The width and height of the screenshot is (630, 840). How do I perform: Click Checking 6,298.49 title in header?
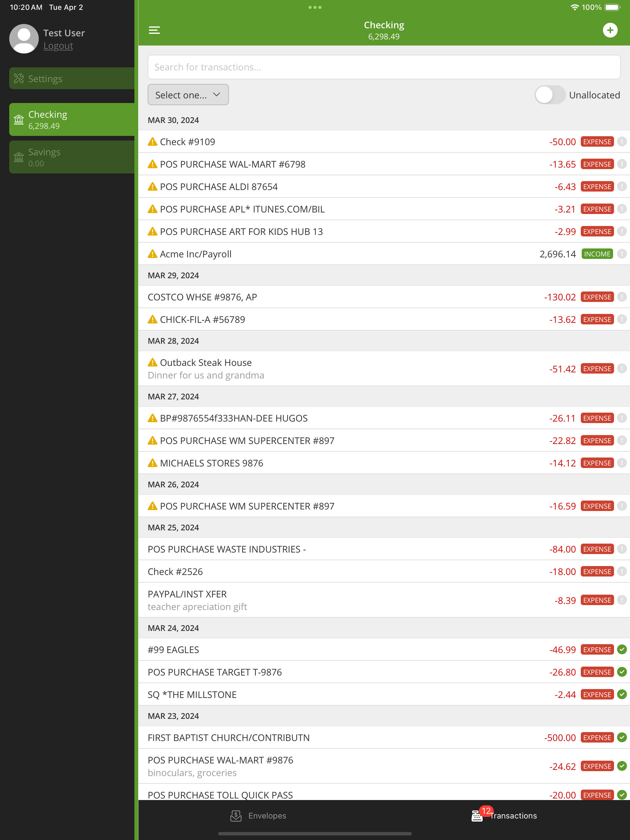[384, 30]
